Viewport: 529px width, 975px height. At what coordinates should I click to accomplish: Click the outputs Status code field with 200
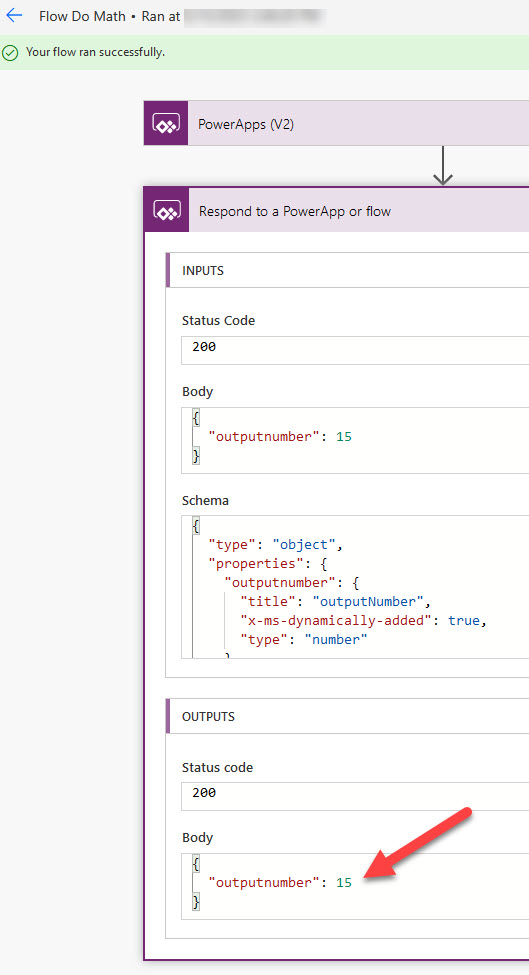[355, 797]
